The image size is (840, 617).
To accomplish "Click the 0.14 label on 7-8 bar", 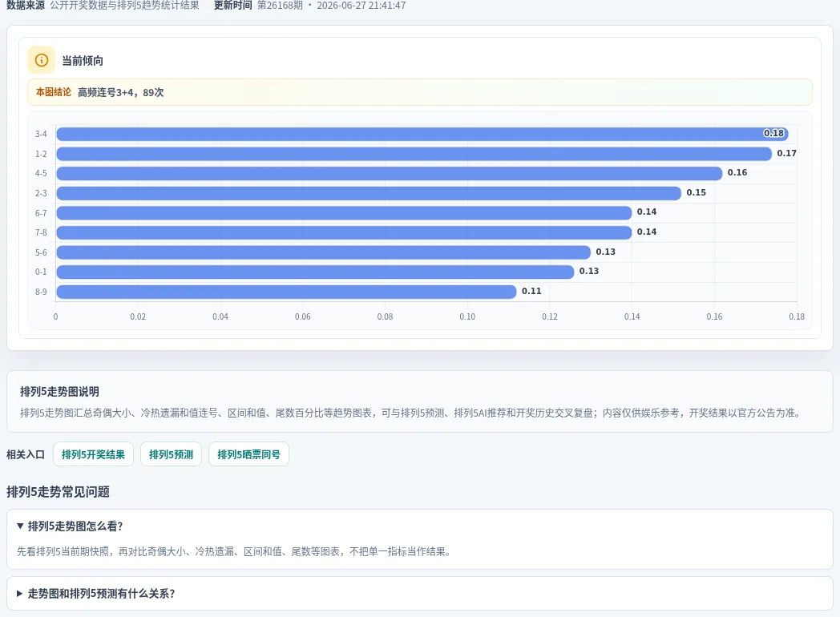I will 647,232.
